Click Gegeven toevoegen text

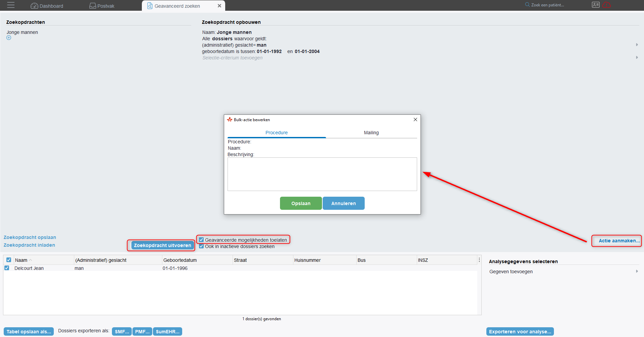click(x=511, y=272)
